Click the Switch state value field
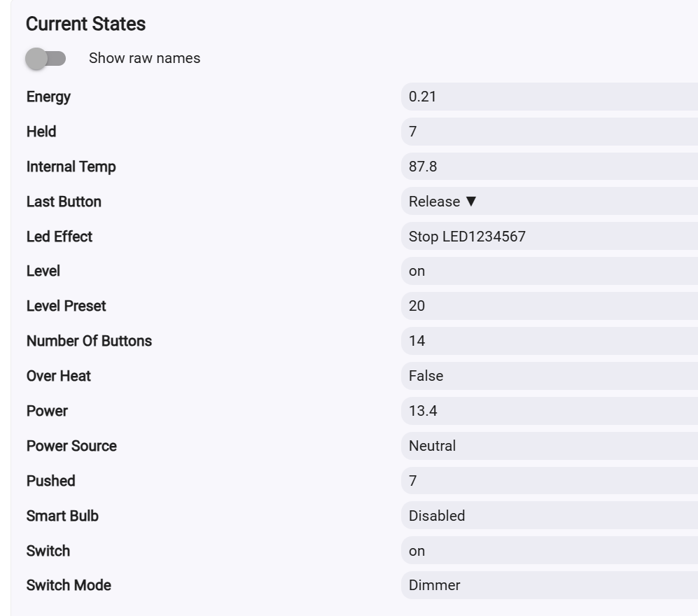This screenshot has width=698, height=616. pyautogui.click(x=550, y=551)
